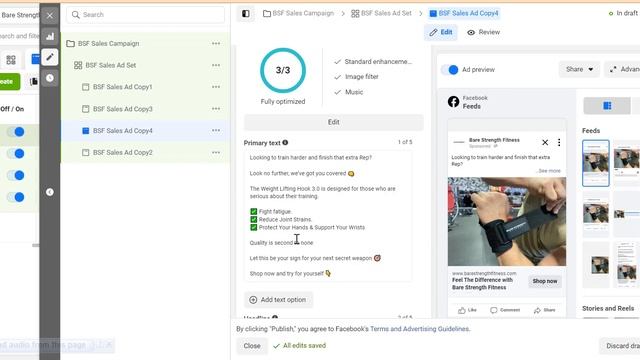The width and height of the screenshot is (640, 360).
Task: Select BSF Sales Campaign folder in tree
Action: [109, 43]
